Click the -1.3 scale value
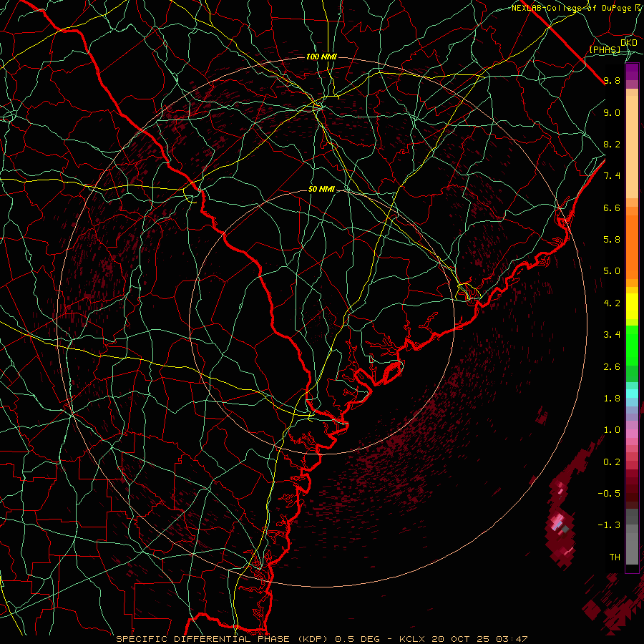Image resolution: width=644 pixels, height=644 pixels. pyautogui.click(x=609, y=525)
